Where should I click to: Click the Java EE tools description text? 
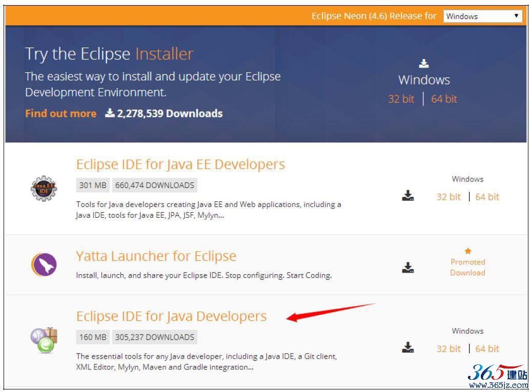tap(209, 210)
